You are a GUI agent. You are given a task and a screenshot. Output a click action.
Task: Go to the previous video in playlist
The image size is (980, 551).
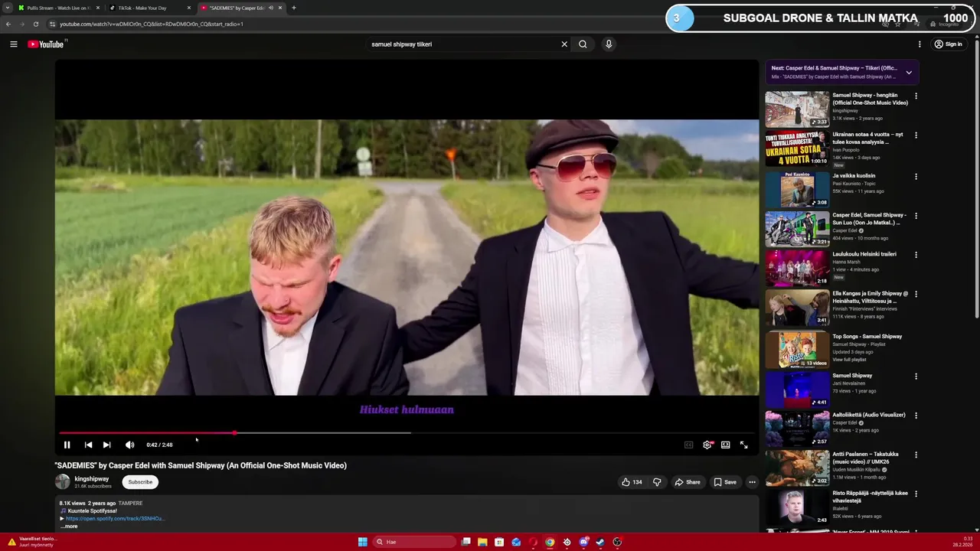pyautogui.click(x=88, y=445)
